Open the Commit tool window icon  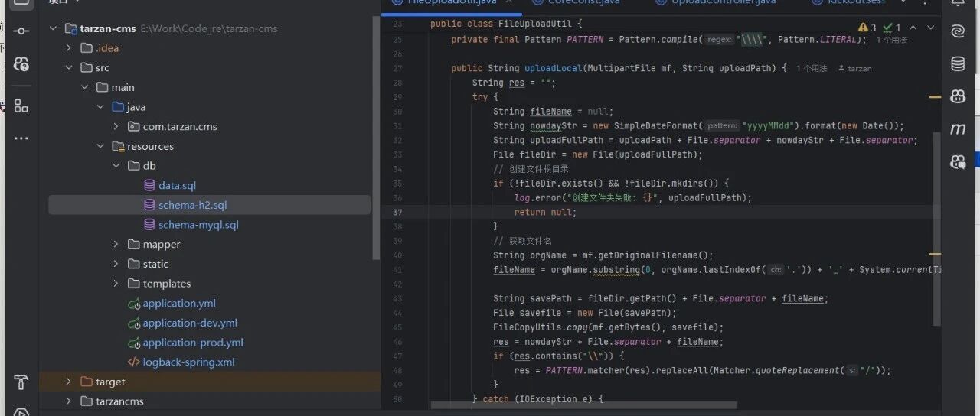click(21, 31)
